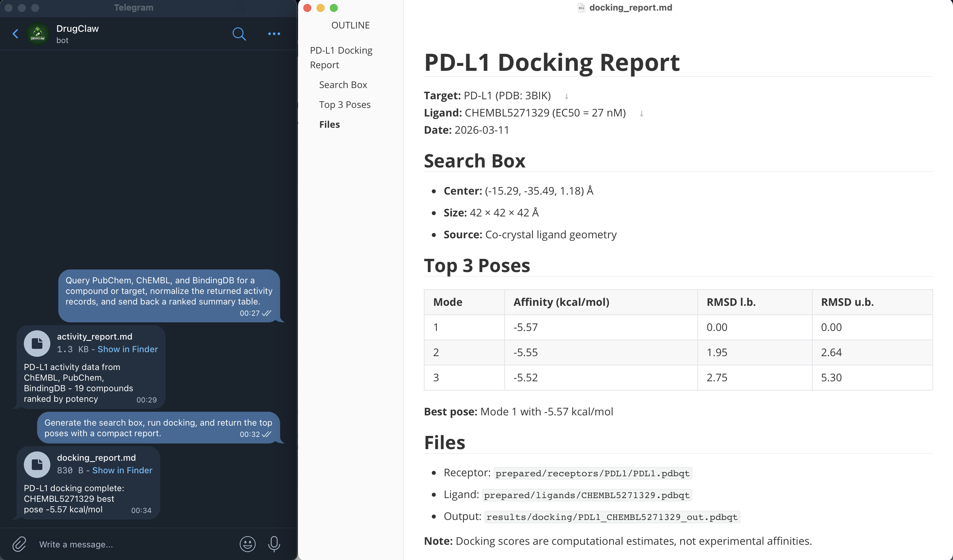Click the Files section heading in the document
Image resolution: width=953 pixels, height=560 pixels.
(444, 443)
